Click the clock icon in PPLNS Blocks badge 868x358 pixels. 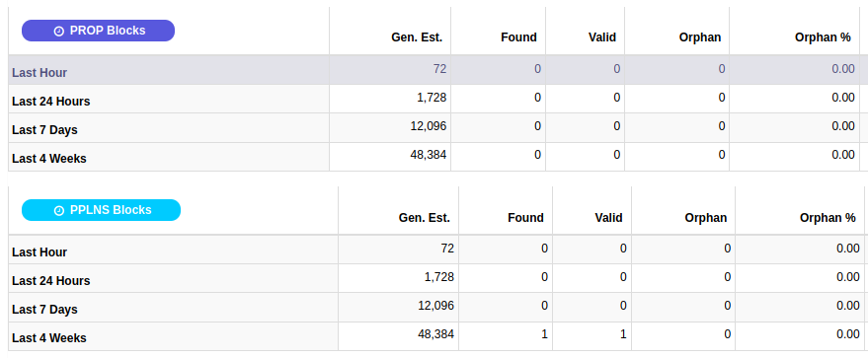pyautogui.click(x=58, y=210)
